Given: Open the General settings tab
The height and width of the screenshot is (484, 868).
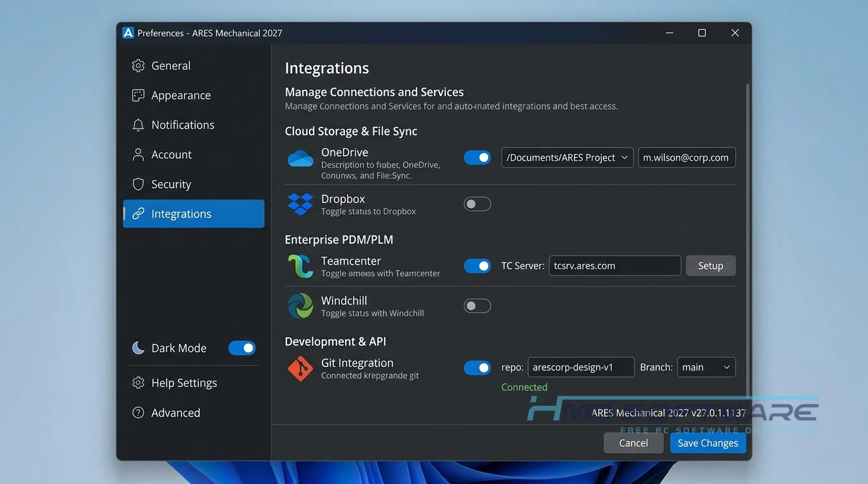Looking at the screenshot, I should (x=194, y=66).
